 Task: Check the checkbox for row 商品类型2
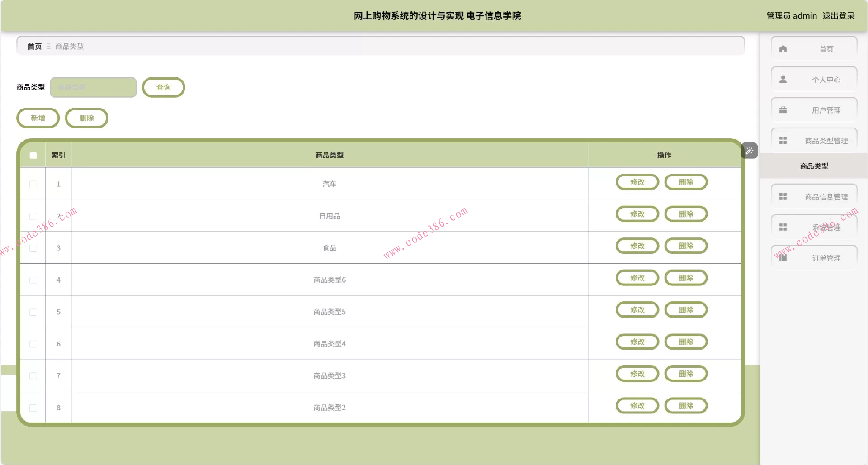point(33,408)
